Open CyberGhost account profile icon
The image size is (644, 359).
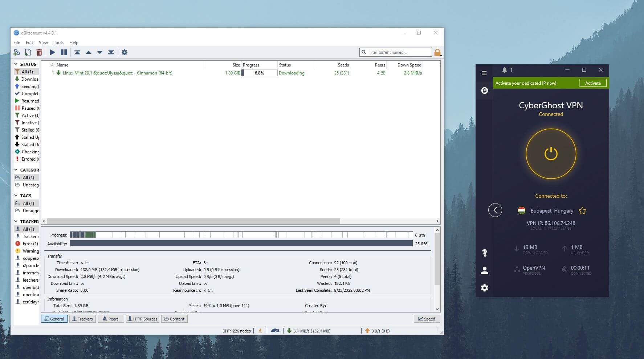click(x=485, y=270)
